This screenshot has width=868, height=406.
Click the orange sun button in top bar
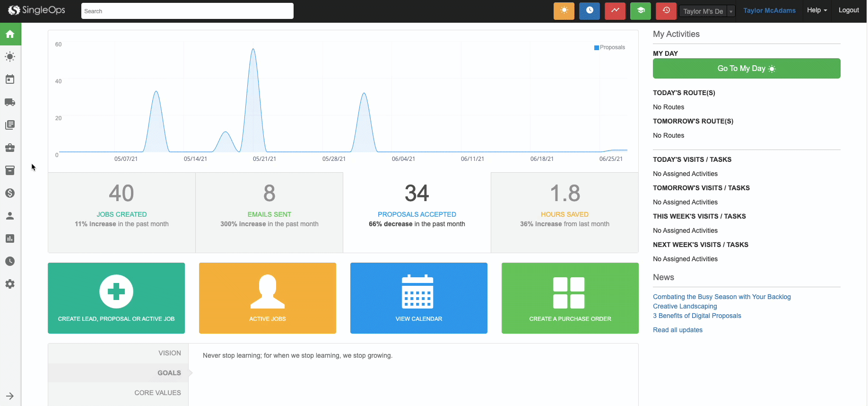(x=564, y=11)
